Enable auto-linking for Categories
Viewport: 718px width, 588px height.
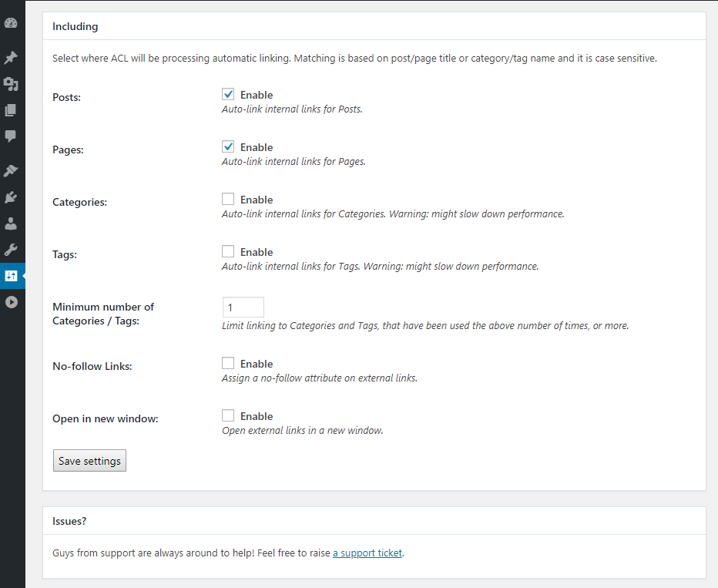point(228,200)
